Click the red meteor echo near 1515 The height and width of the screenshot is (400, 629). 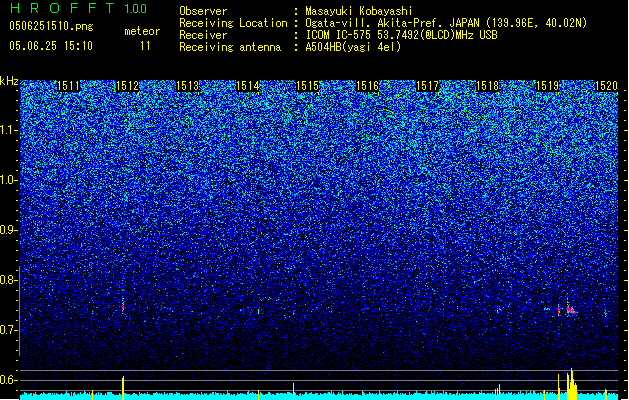click(294, 312)
